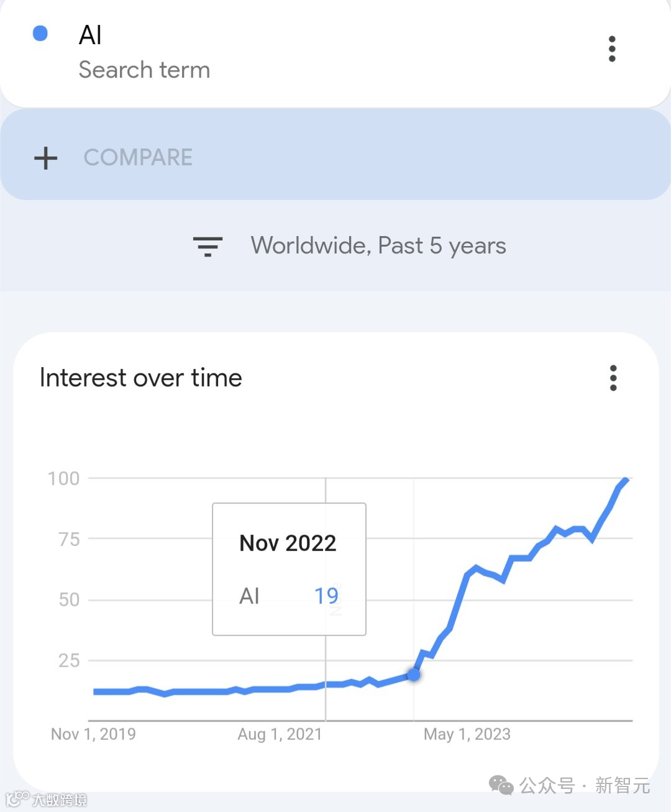Click the Search term subtitle
This screenshot has width=671, height=812.
(144, 70)
